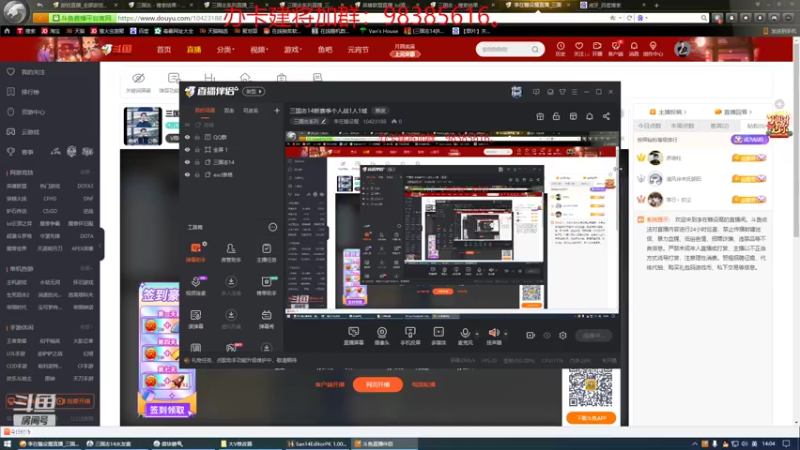Click the bell icon in the streaming tool
The height and width of the screenshot is (450, 800).
coord(589,116)
